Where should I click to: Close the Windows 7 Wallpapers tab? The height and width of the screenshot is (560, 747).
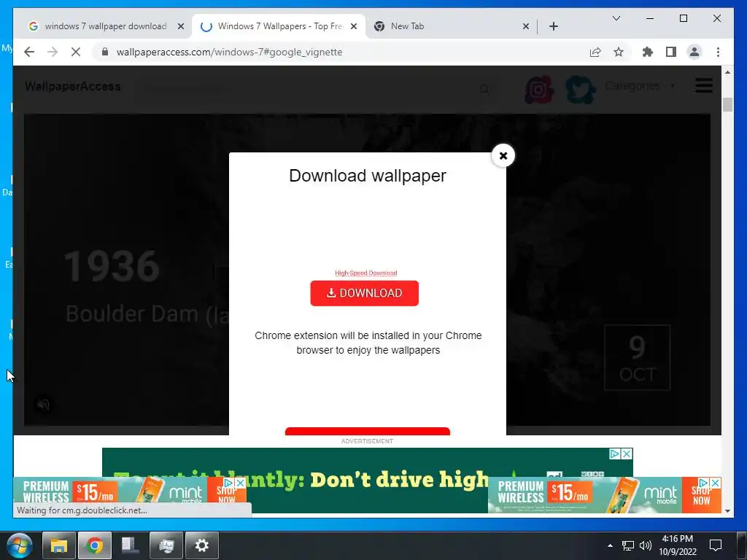click(354, 26)
